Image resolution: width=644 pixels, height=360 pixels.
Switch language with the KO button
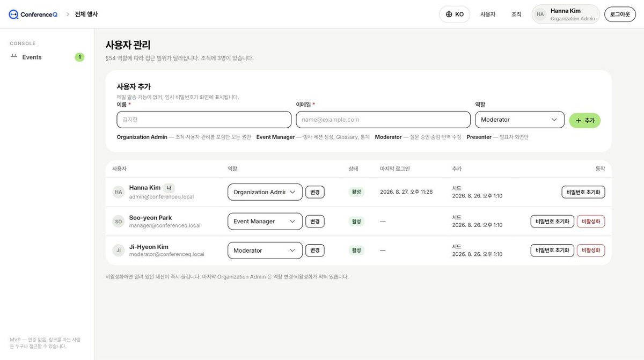click(455, 14)
